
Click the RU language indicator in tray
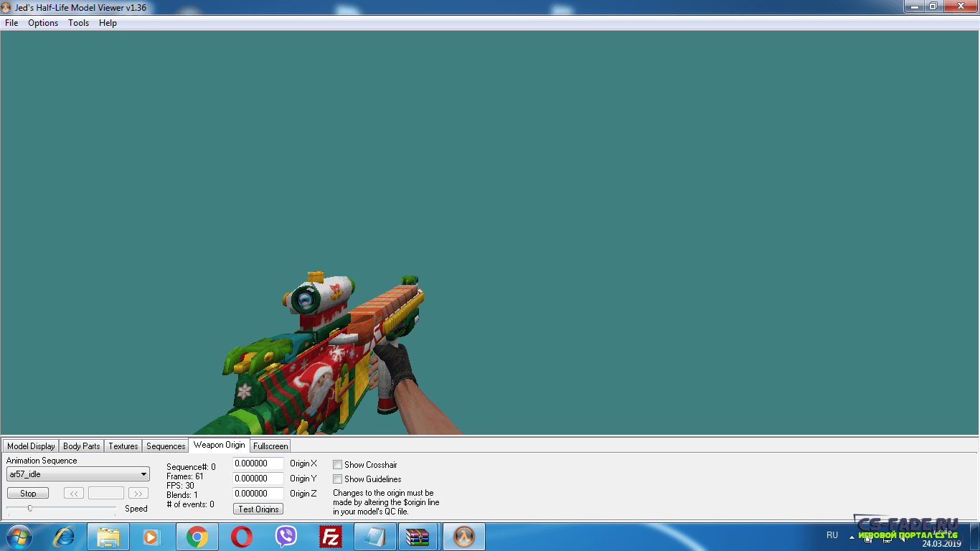pos(832,535)
